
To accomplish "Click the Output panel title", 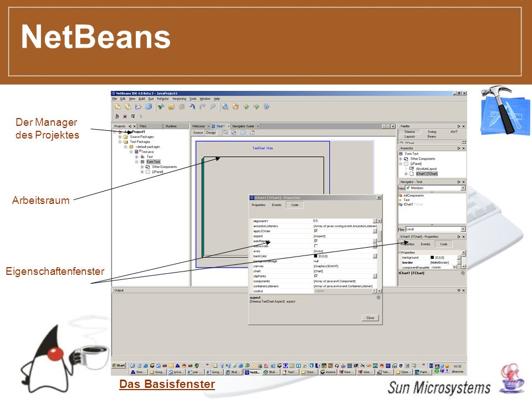I will [119, 290].
